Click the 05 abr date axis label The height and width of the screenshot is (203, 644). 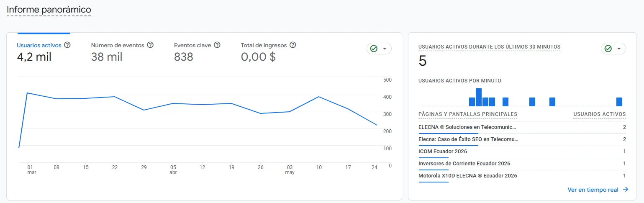pyautogui.click(x=173, y=170)
